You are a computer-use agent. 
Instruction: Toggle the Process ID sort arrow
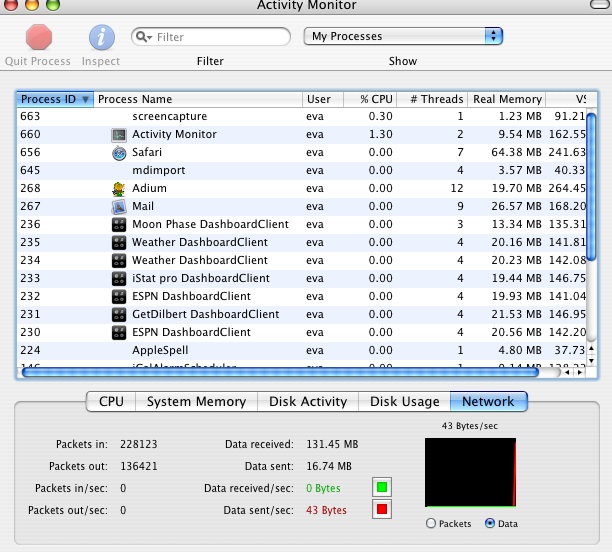85,99
